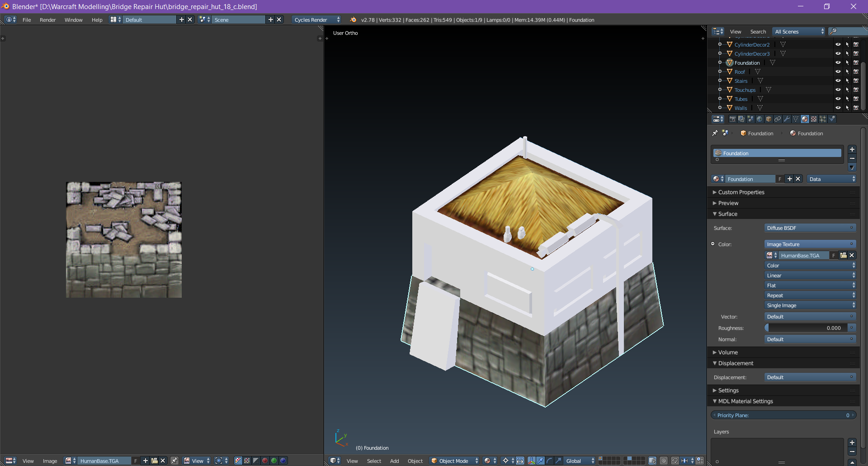Toggle snapping magnet icon in 3D view
Viewport: 868px width, 466px height.
[675, 461]
